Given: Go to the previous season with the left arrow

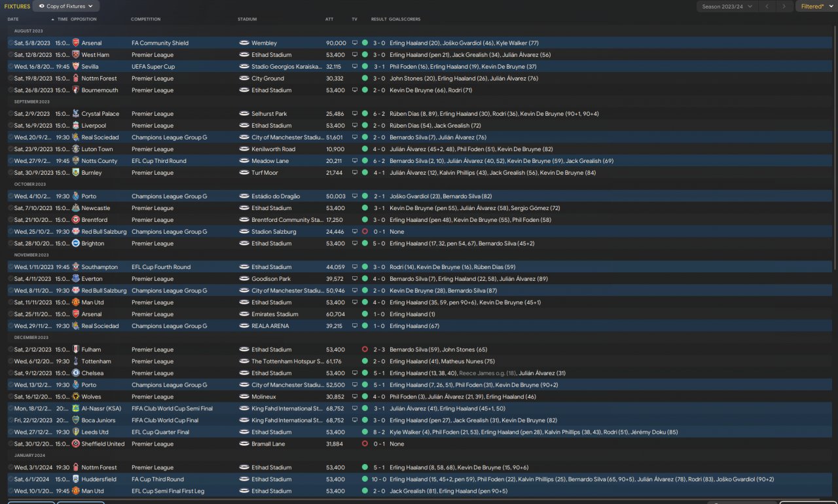Looking at the screenshot, I should coord(767,7).
